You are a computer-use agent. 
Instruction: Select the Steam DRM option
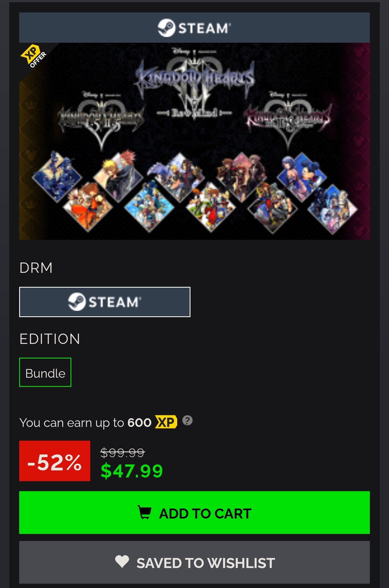(x=105, y=302)
